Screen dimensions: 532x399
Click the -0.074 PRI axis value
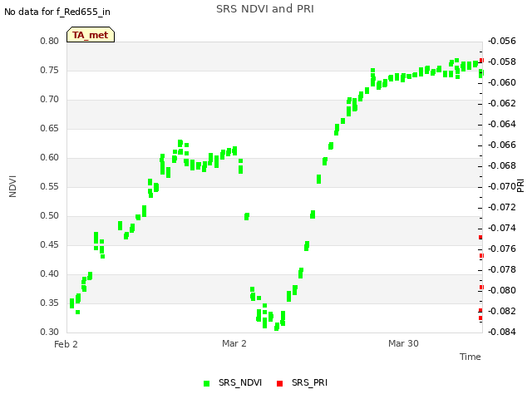click(502, 228)
